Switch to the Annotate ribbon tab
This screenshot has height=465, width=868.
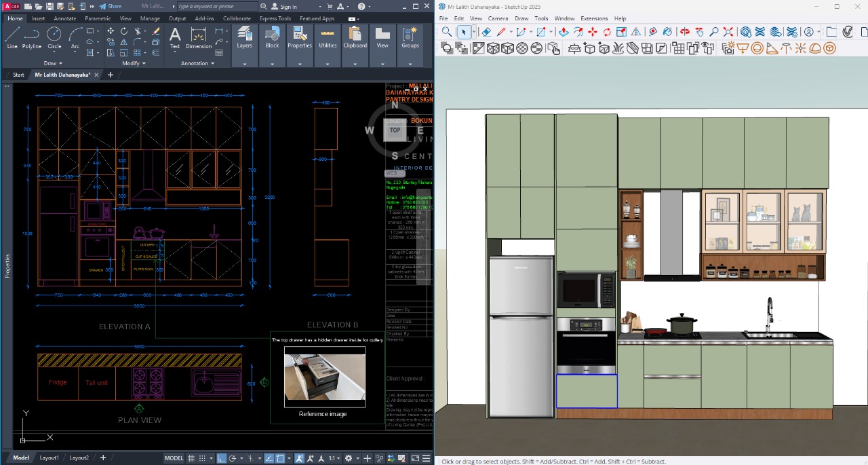point(65,18)
